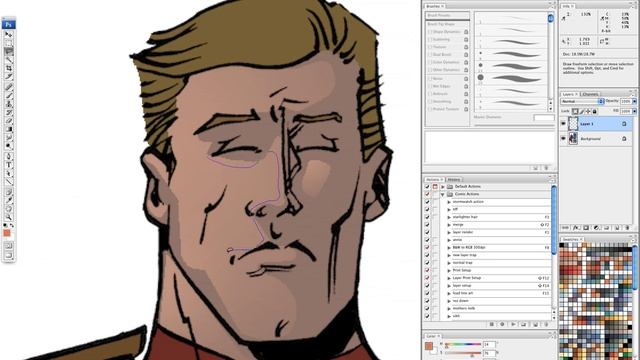Create new action in Actions panel

[535, 324]
